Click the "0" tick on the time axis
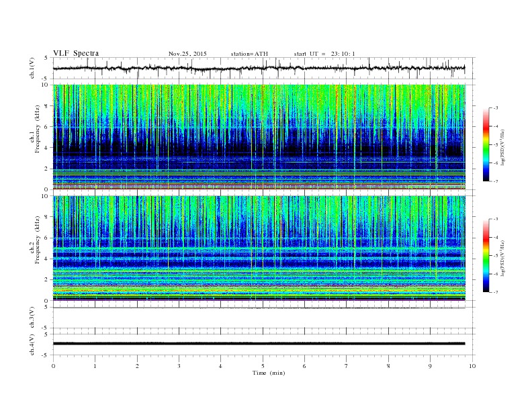Screen dimensions: 532x411 (53, 366)
